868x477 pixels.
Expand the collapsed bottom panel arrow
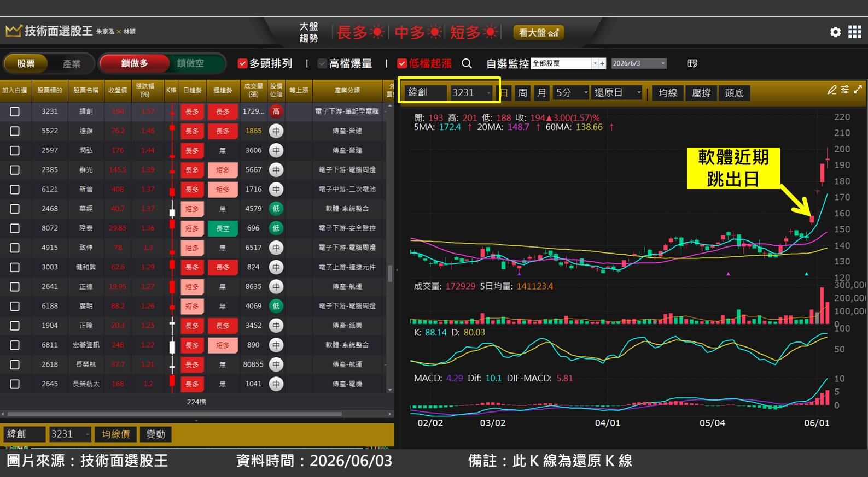pos(196,421)
